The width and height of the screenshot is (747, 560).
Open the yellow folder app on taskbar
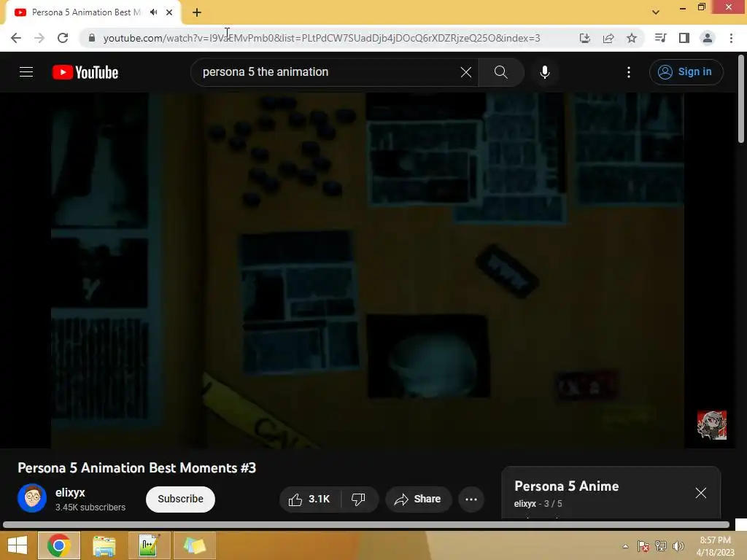tap(195, 545)
